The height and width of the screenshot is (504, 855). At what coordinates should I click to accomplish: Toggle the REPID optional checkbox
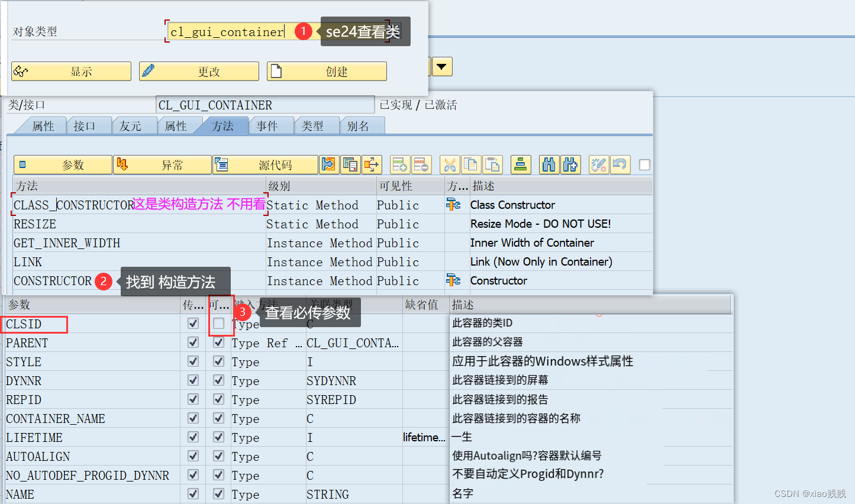click(x=219, y=399)
